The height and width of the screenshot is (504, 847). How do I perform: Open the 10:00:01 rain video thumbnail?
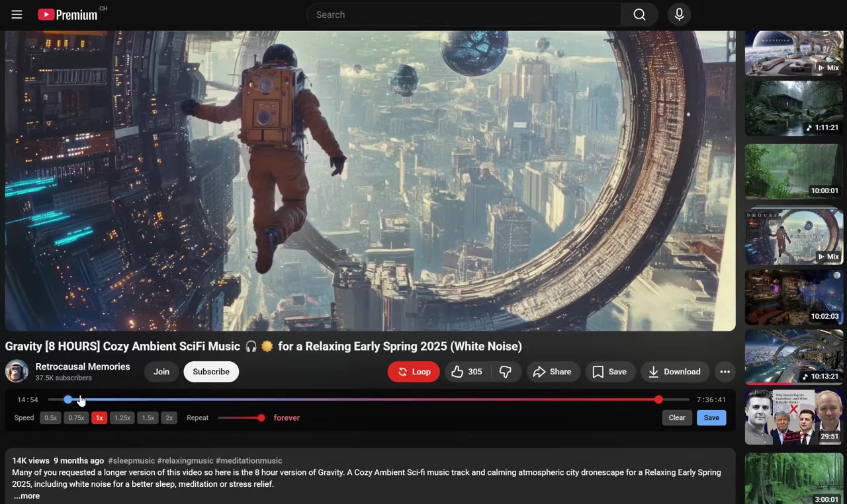(793, 171)
